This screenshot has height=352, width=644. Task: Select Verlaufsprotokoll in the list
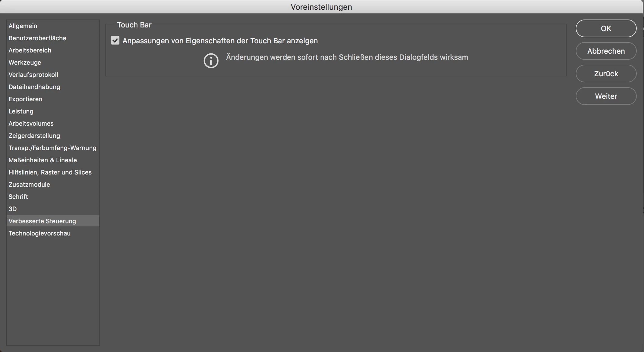(x=33, y=75)
